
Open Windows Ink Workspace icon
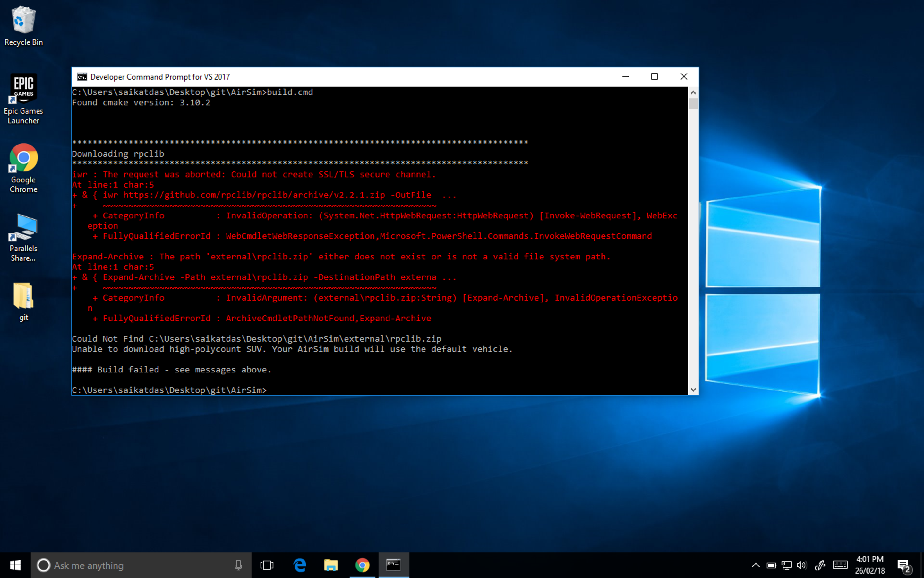(x=820, y=565)
